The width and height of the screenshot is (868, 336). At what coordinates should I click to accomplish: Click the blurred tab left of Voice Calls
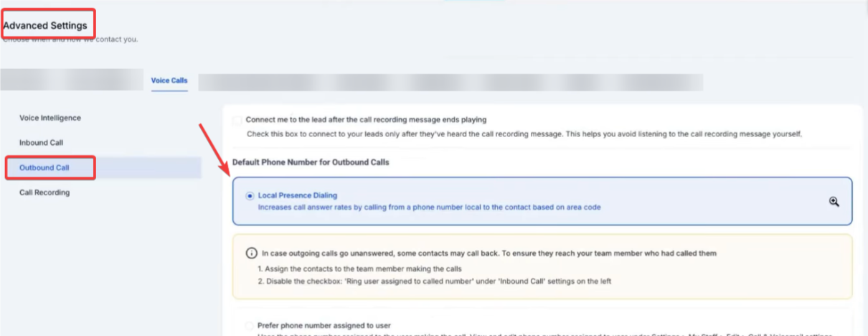(x=72, y=80)
